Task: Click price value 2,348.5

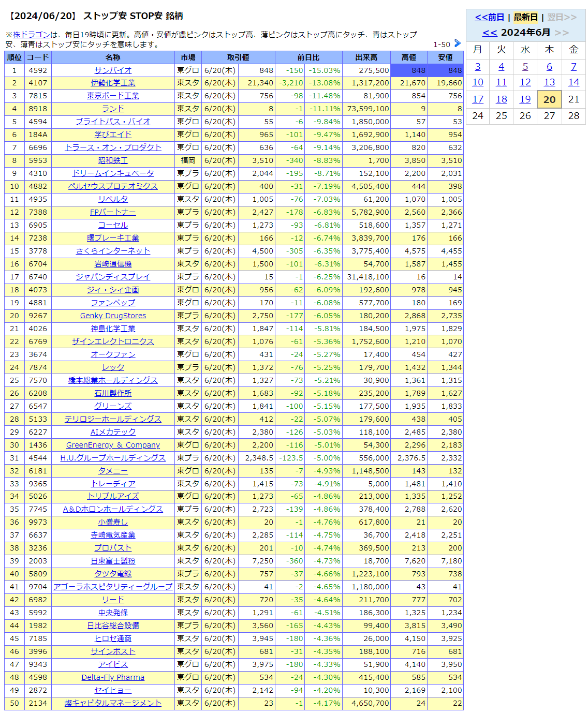Action: 257,458
